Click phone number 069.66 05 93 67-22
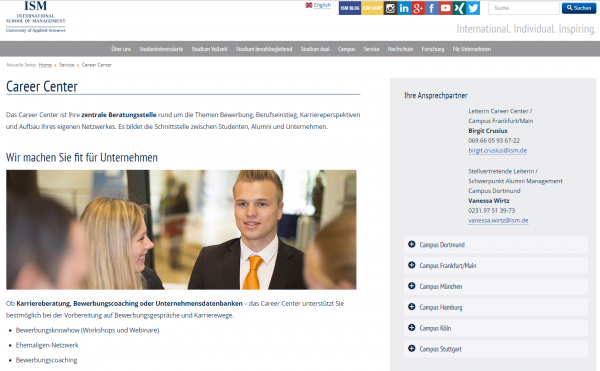600x371 pixels. coord(494,140)
